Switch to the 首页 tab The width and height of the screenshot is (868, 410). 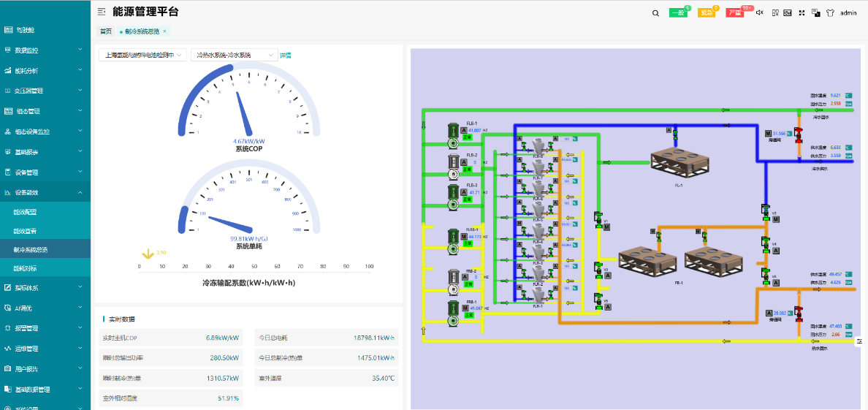click(106, 31)
